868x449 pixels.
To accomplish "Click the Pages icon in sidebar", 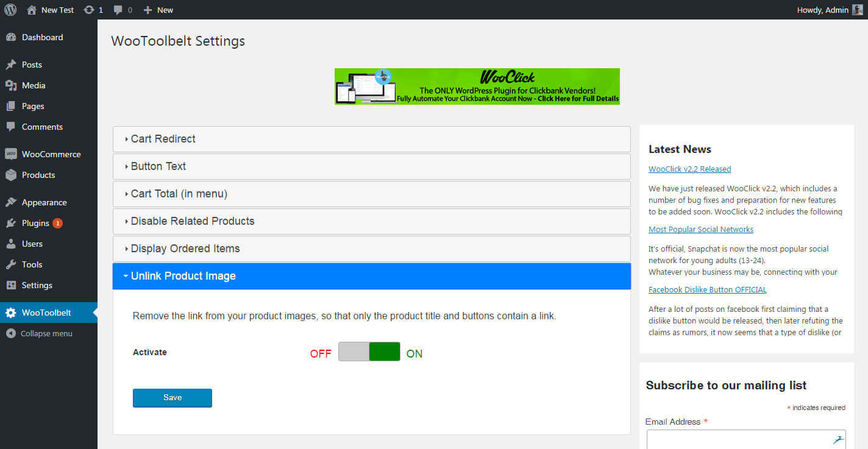I will [x=11, y=106].
